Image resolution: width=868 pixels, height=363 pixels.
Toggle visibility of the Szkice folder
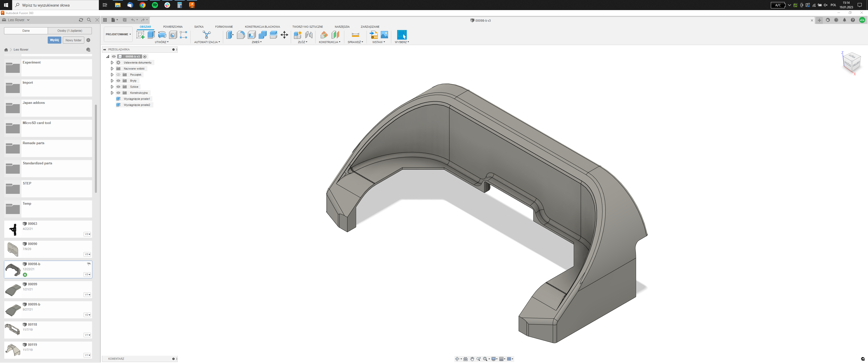(118, 86)
